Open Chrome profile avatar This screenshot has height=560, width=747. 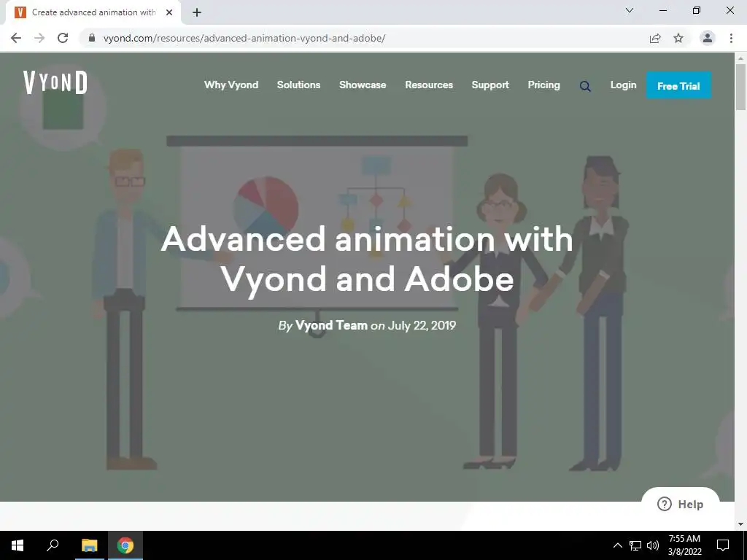[708, 38]
